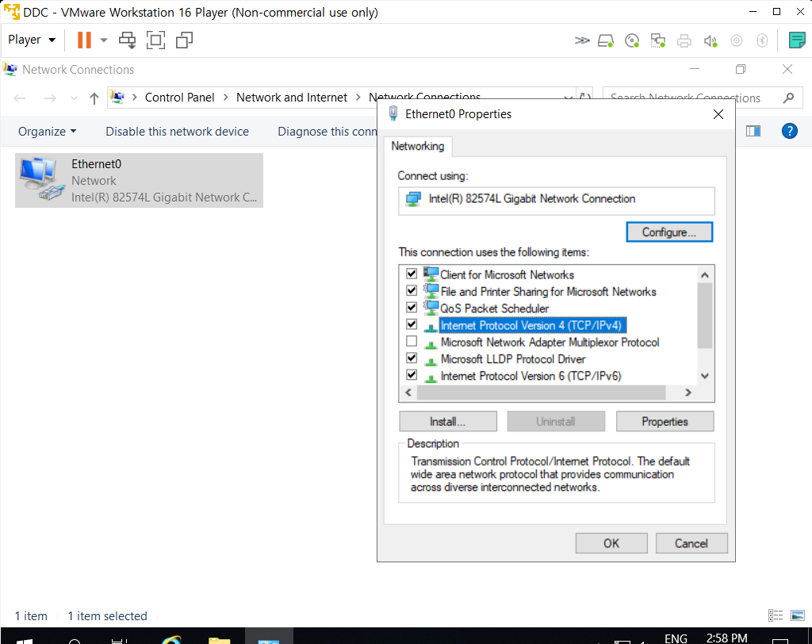
Task: Switch to details view icon in status bar
Action: [776, 615]
